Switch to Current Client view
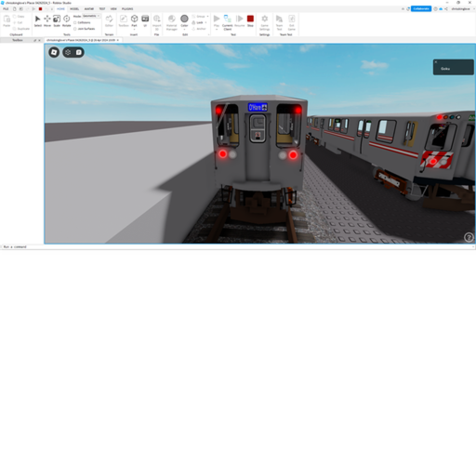Image resolution: width=476 pixels, height=476 pixels. click(228, 22)
